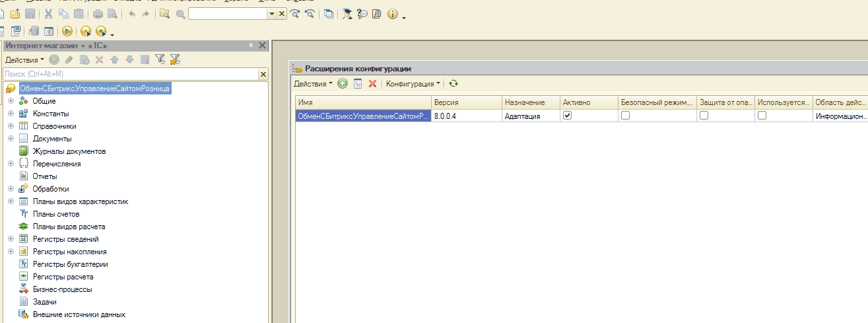Open the Действия menu in extensions window
Screen dimensions: 868x323
tap(313, 84)
